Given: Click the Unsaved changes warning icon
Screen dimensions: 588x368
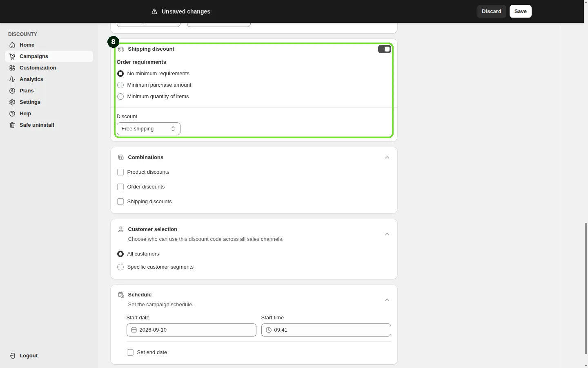Looking at the screenshot, I should (x=154, y=11).
